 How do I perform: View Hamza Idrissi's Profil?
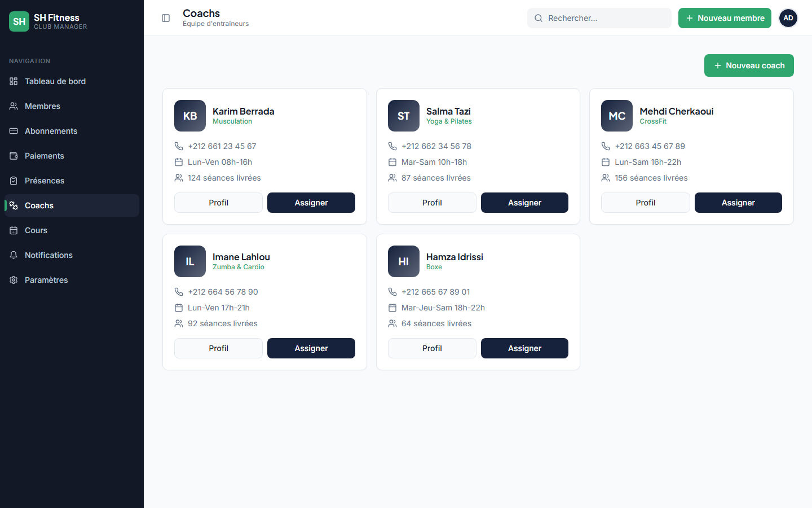432,348
